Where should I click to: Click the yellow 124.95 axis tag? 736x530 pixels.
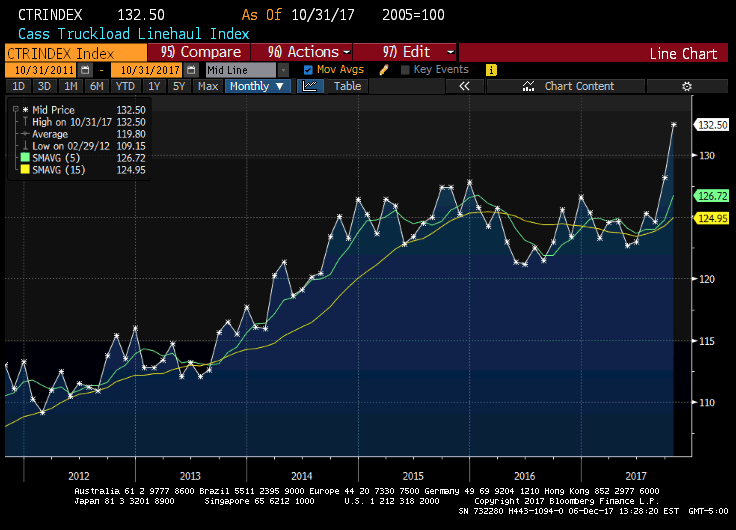[712, 218]
